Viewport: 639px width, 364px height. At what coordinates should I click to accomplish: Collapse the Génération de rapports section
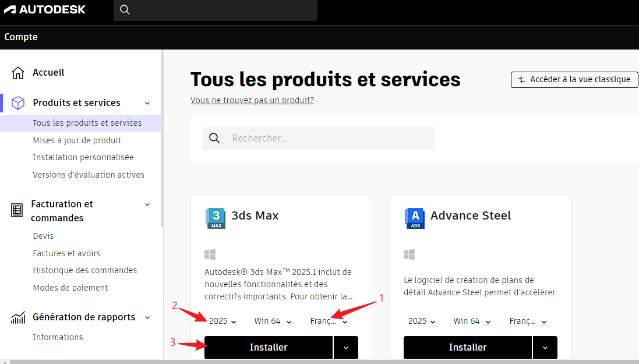(x=147, y=317)
